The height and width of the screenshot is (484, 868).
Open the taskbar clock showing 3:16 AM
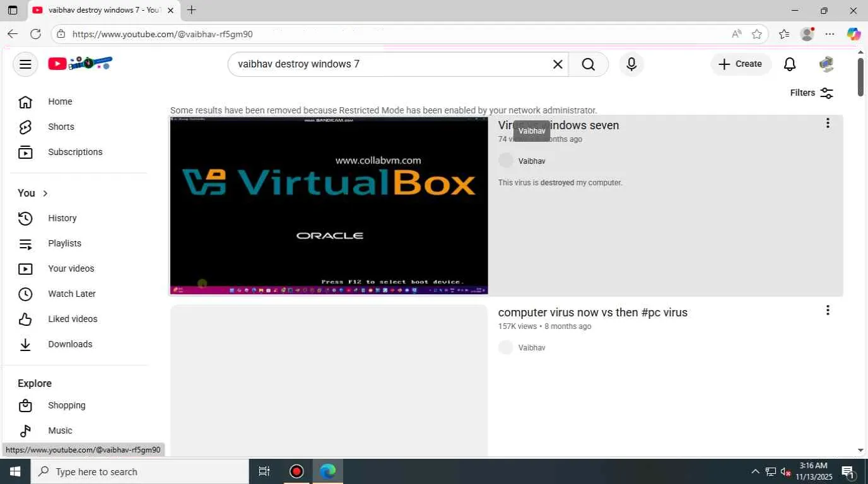click(x=814, y=471)
